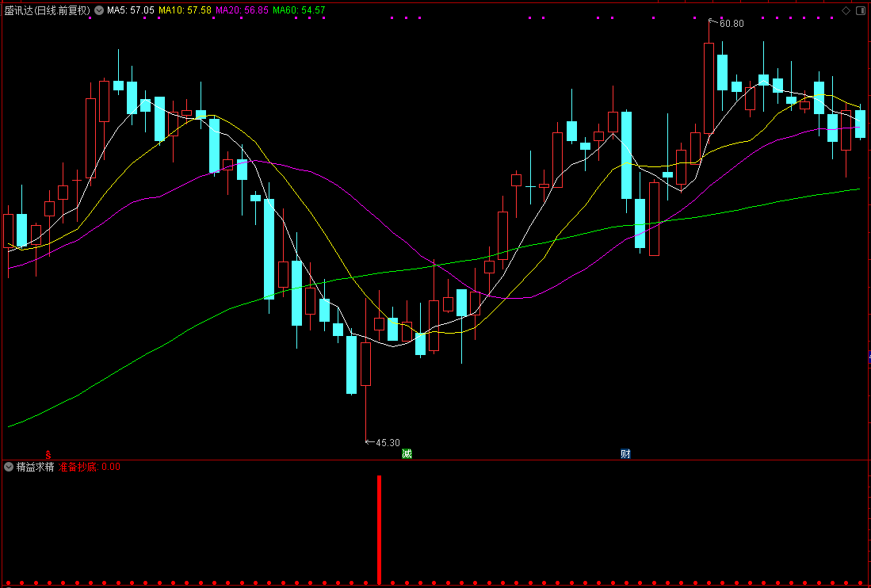Click the tall red 准备抄底 signal bar
Image resolution: width=871 pixels, height=588 pixels.
[x=380, y=529]
